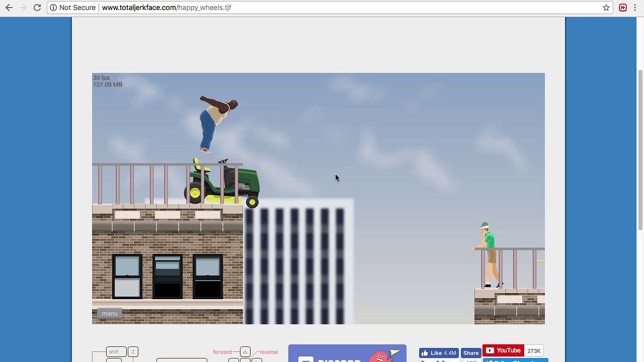Click the forward up-arrow key hint
644x362 pixels.
[245, 352]
